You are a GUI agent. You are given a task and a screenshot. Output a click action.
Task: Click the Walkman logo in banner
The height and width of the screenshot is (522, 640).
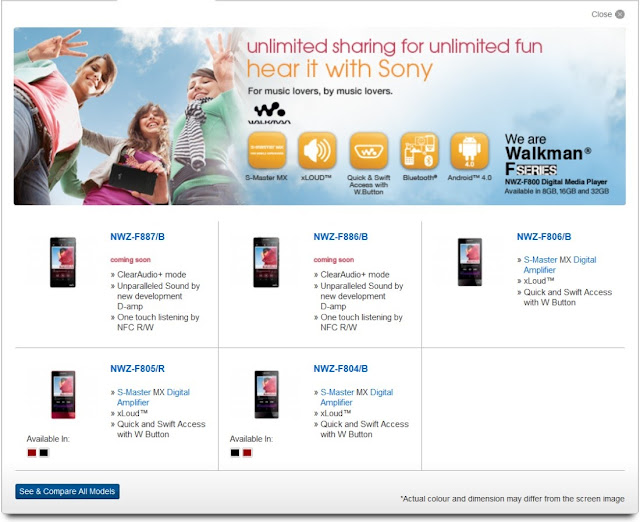click(x=269, y=113)
